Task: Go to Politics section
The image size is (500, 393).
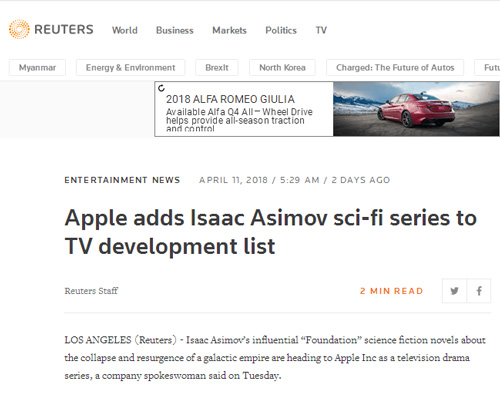Action: [281, 30]
